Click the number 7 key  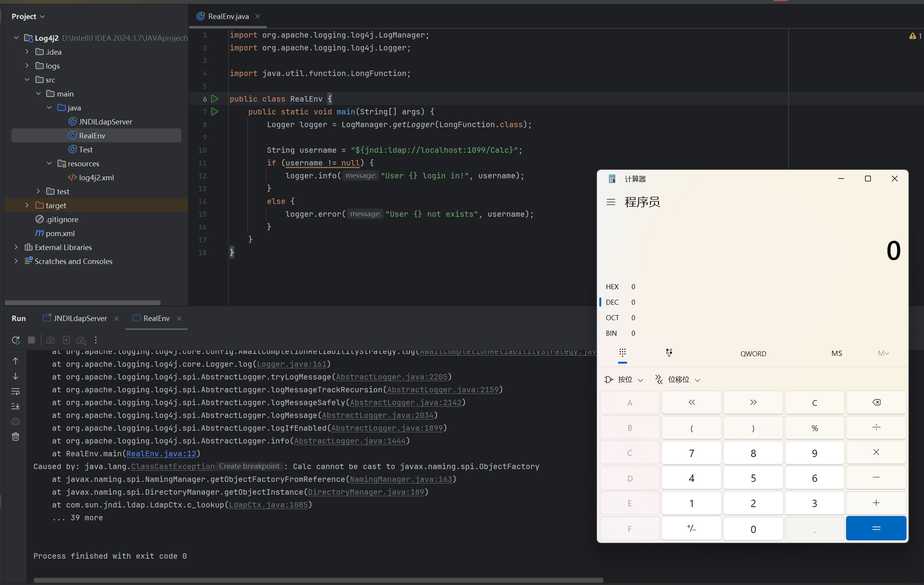692,452
